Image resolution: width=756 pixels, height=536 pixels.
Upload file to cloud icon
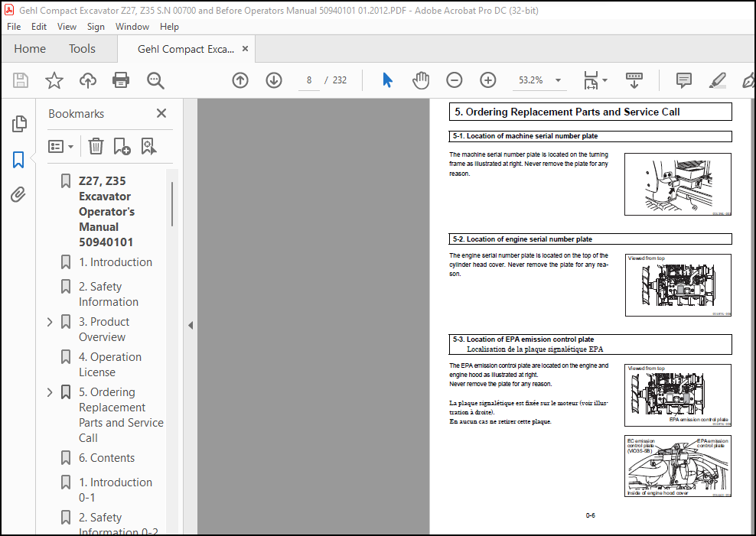[88, 80]
